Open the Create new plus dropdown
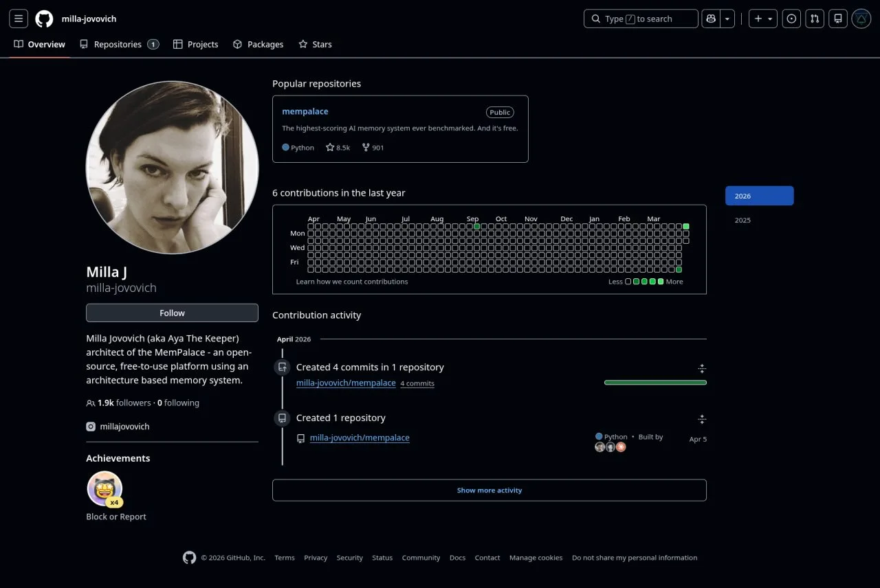Image resolution: width=880 pixels, height=588 pixels. coord(763,19)
